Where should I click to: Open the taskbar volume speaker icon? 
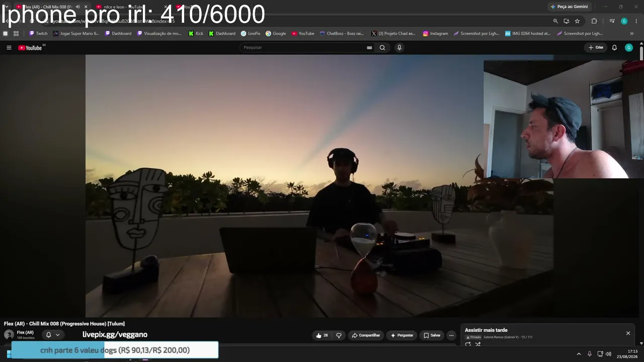coord(609,354)
